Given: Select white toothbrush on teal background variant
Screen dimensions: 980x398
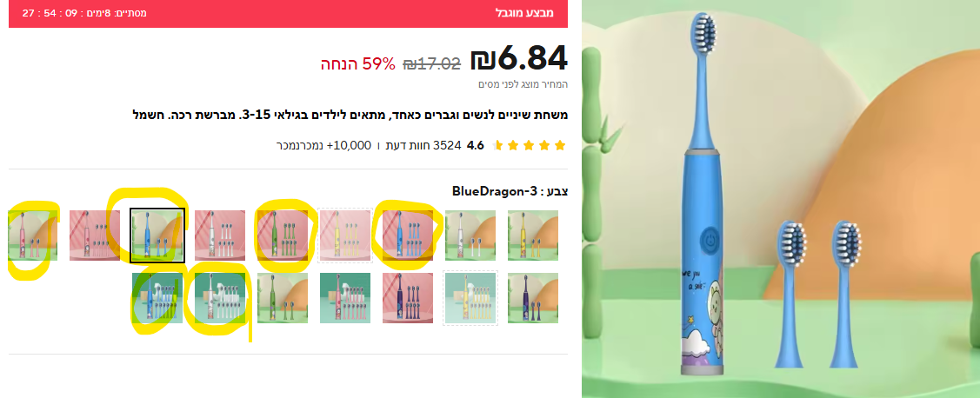Looking at the screenshot, I should click(x=220, y=298).
